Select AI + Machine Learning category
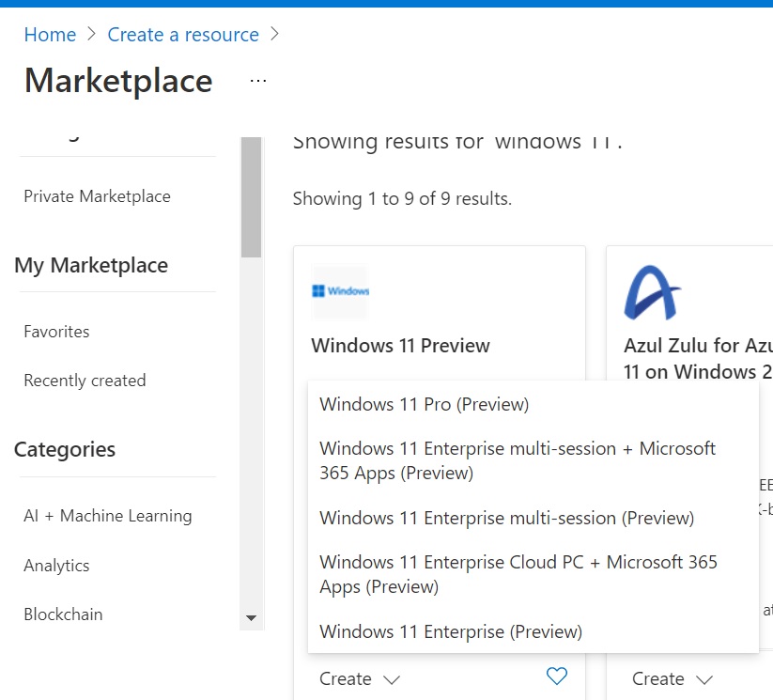 pos(108,516)
